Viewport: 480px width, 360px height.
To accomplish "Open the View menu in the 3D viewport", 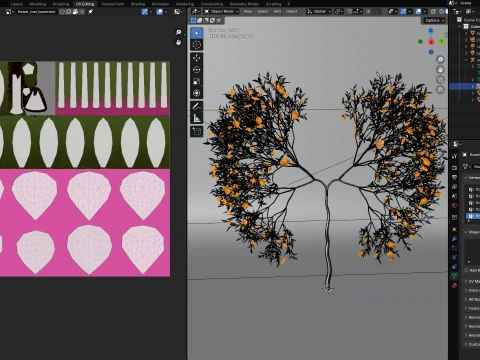I will (x=248, y=12).
